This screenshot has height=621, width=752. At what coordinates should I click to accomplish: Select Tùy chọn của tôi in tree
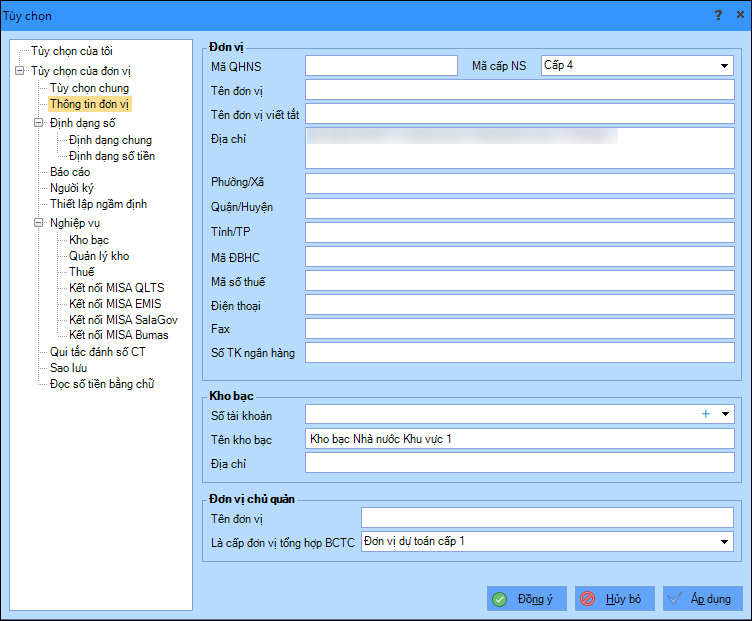click(72, 51)
